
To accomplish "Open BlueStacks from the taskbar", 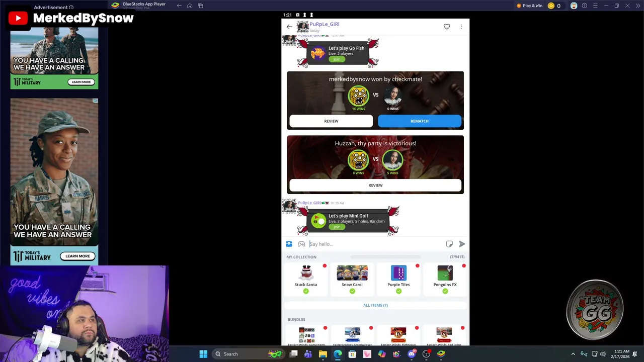I will [x=441, y=354].
